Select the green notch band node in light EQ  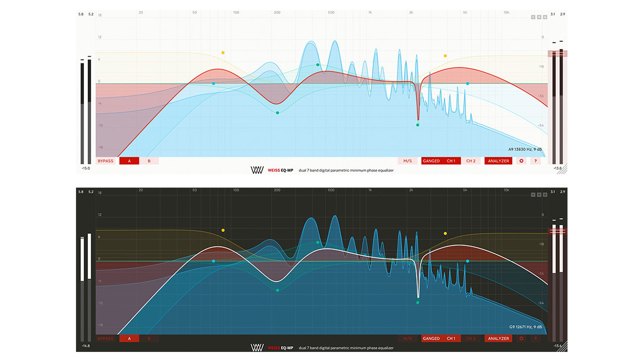click(418, 125)
